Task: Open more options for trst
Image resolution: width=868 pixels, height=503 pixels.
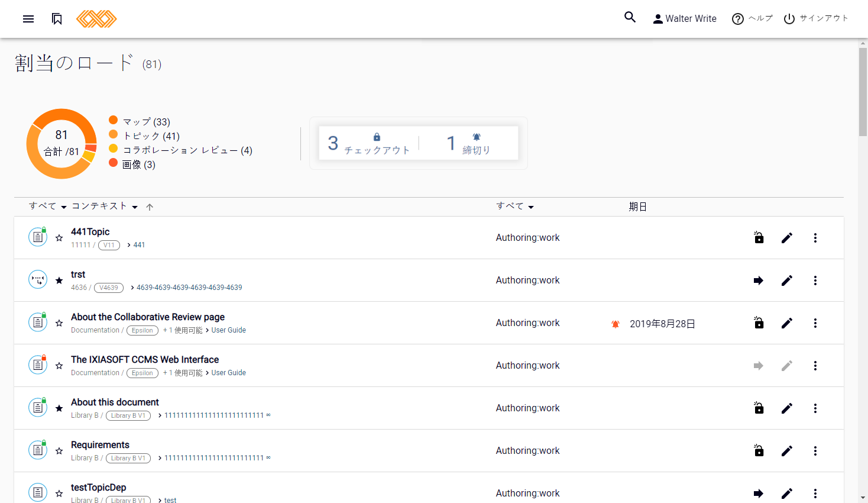Action: pos(815,280)
